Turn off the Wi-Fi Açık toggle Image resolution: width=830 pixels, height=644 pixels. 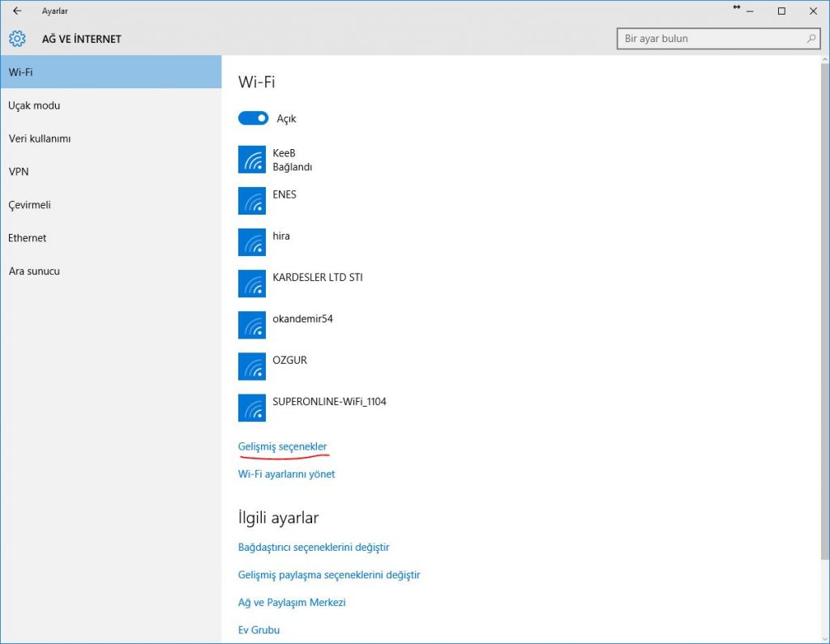[253, 118]
